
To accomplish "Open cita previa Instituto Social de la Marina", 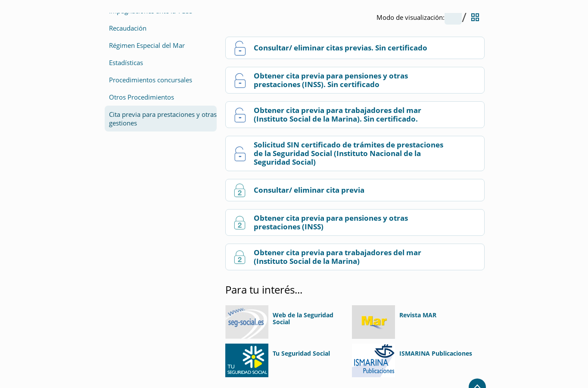I will click(x=337, y=257).
